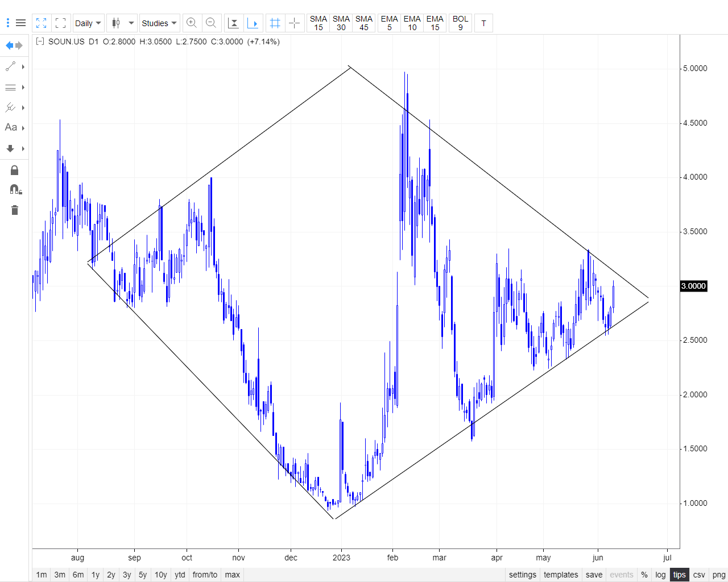This screenshot has width=728, height=582.
Task: Toggle the grid lines button
Action: [x=275, y=23]
